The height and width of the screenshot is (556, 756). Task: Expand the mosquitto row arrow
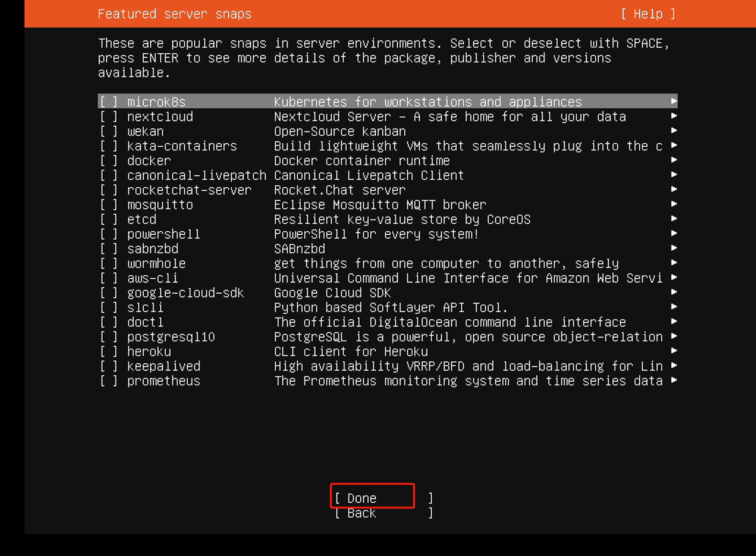(x=673, y=204)
